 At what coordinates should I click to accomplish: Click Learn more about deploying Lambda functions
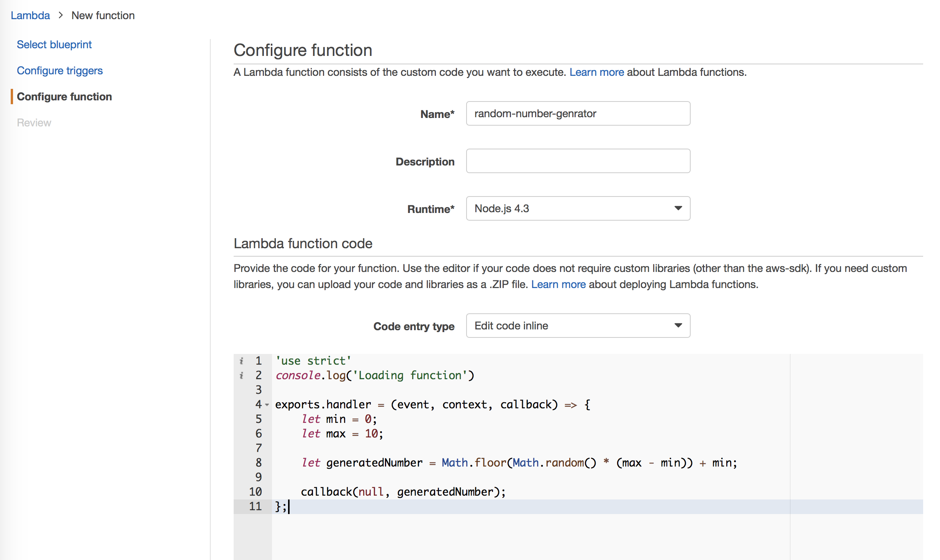click(x=558, y=284)
